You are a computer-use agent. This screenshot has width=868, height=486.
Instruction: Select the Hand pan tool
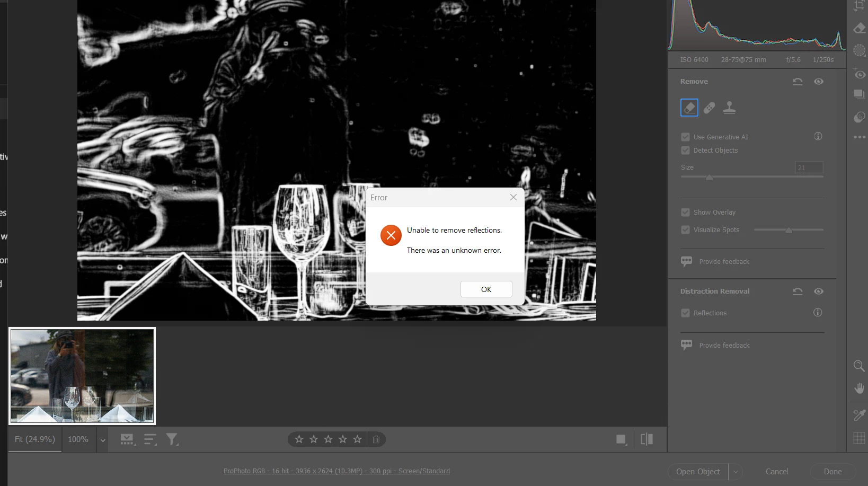(x=859, y=388)
